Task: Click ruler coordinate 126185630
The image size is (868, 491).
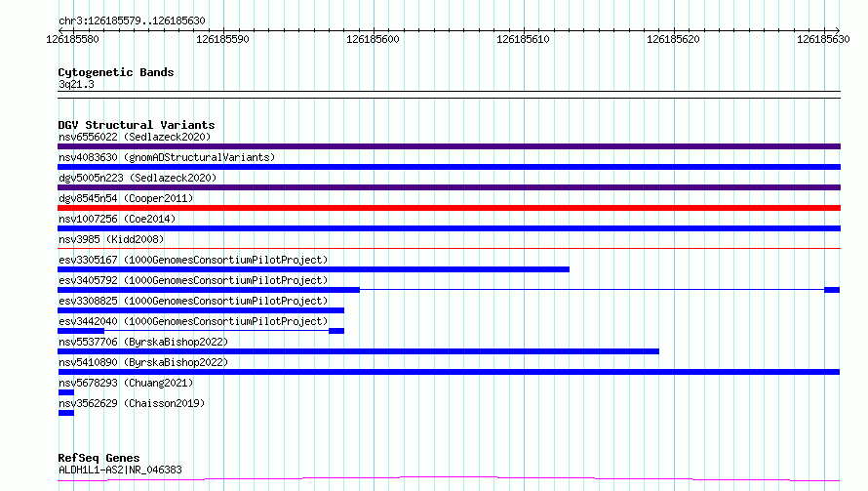Action: click(823, 39)
